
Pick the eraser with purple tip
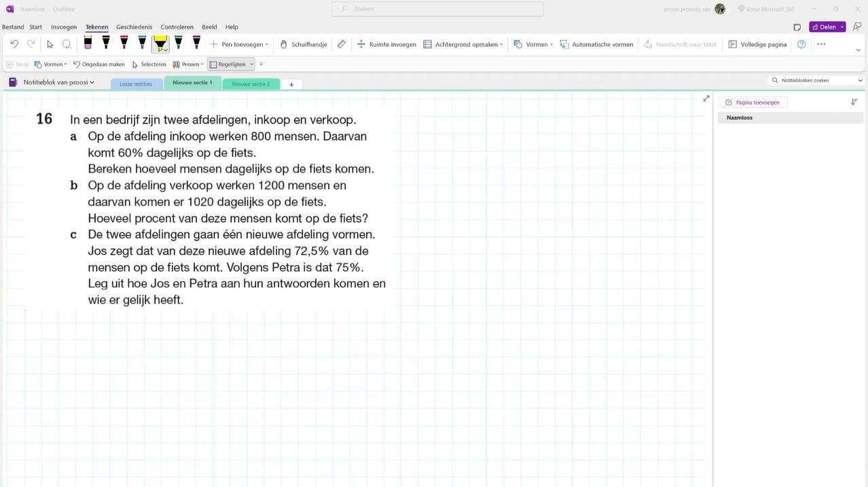88,43
